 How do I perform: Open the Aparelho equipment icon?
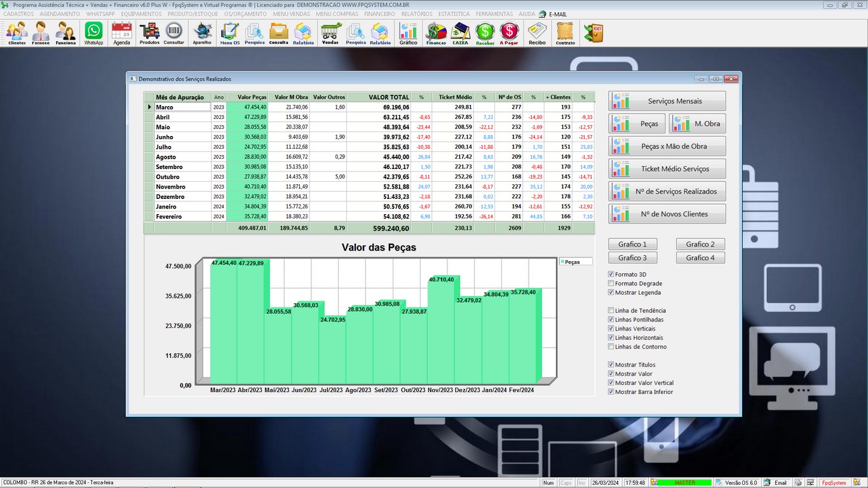pyautogui.click(x=202, y=33)
